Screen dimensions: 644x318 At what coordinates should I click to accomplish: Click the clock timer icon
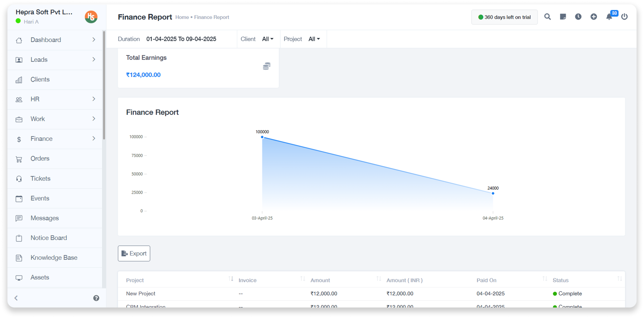point(578,17)
